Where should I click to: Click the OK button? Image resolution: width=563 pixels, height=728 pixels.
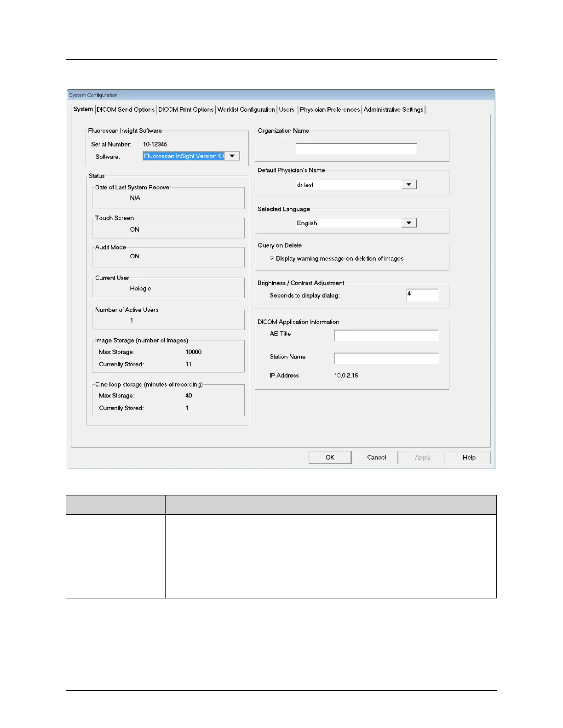pos(330,457)
